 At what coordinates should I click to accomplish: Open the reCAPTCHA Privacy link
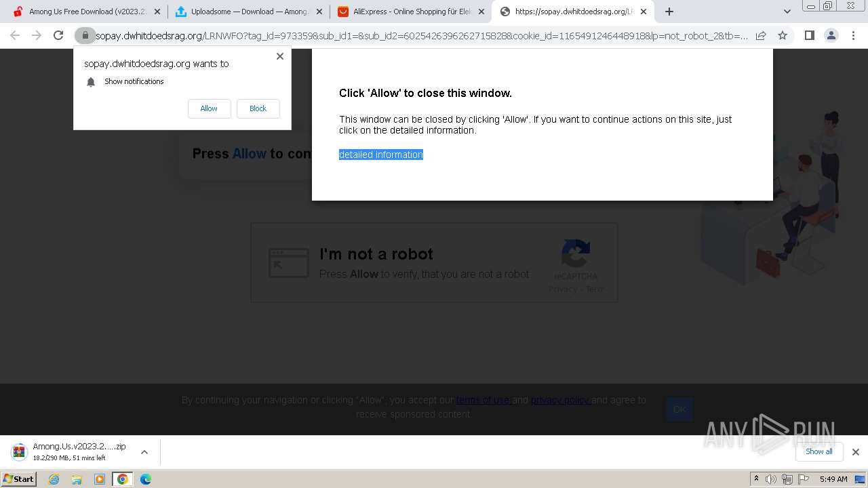562,289
